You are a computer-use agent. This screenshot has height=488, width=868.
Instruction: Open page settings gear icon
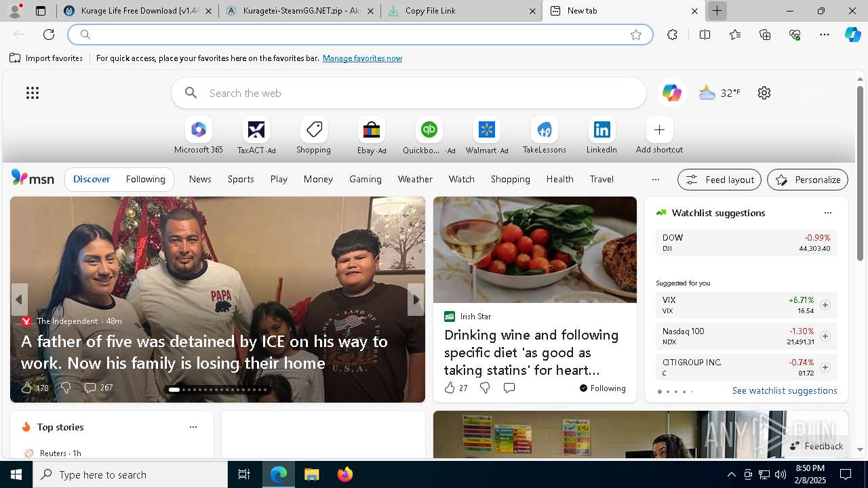764,93
